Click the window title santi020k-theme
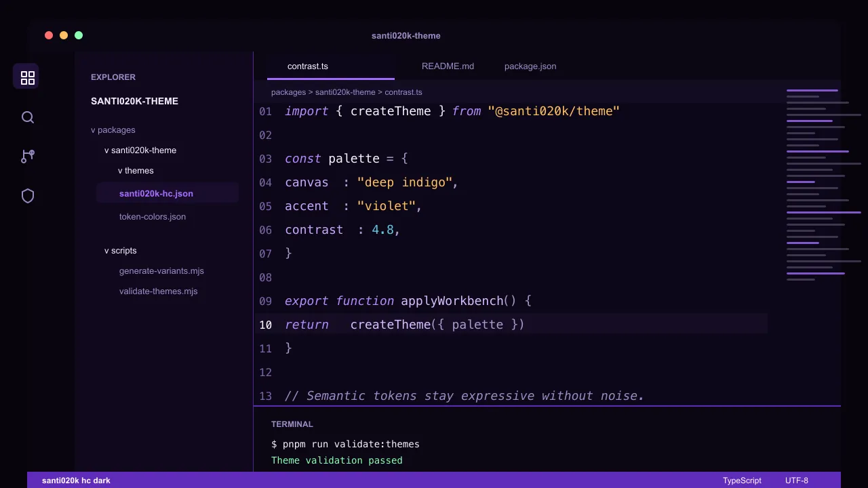The image size is (868, 488). point(406,36)
